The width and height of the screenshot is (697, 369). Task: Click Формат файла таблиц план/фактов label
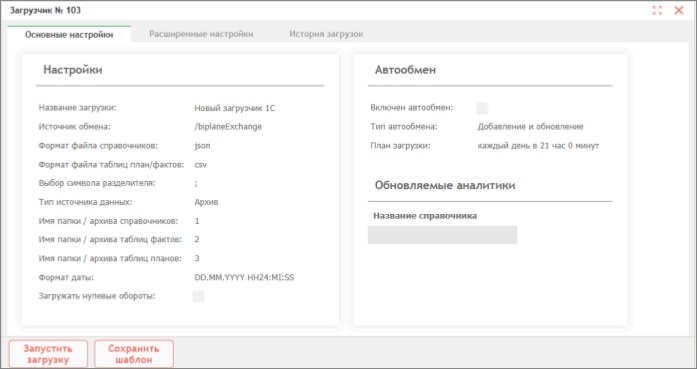pos(111,164)
